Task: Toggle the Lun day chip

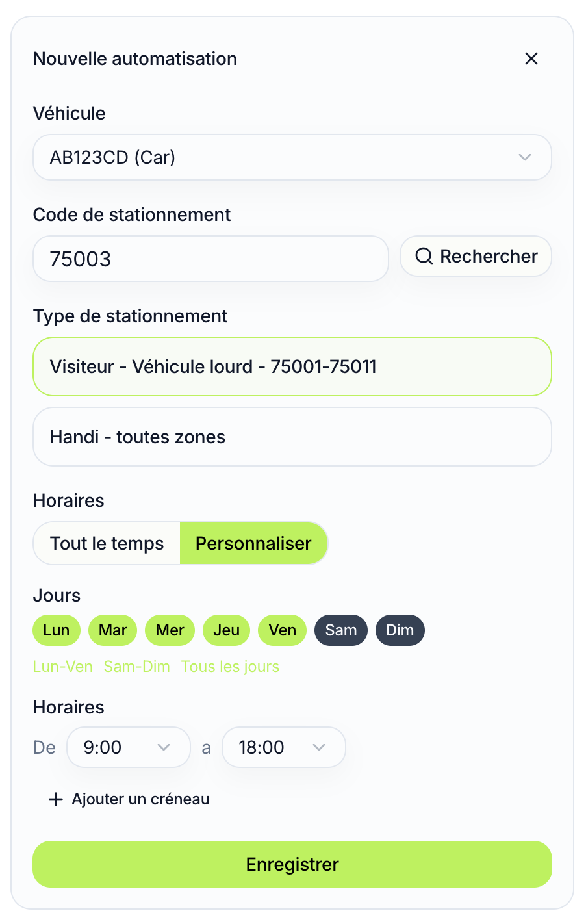Action: click(x=57, y=630)
